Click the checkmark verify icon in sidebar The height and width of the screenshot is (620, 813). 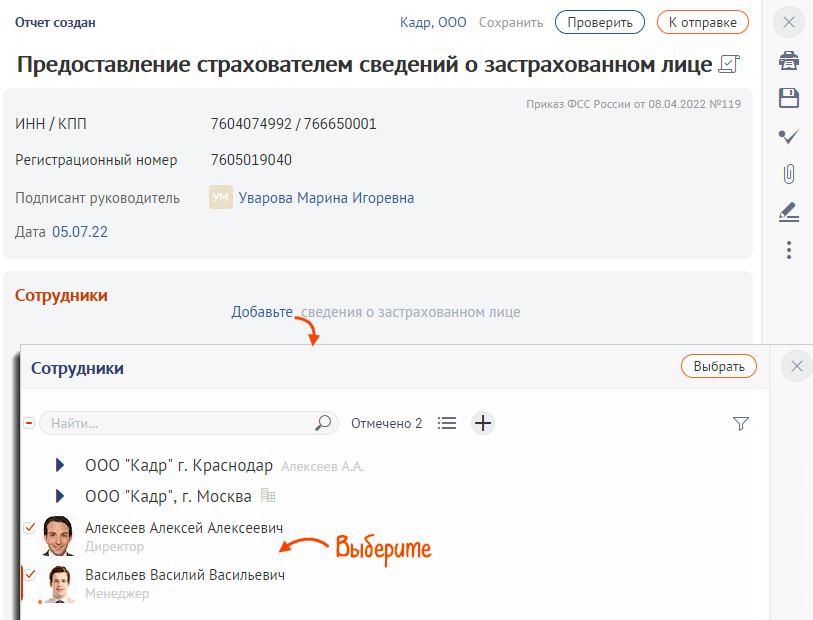tap(789, 136)
